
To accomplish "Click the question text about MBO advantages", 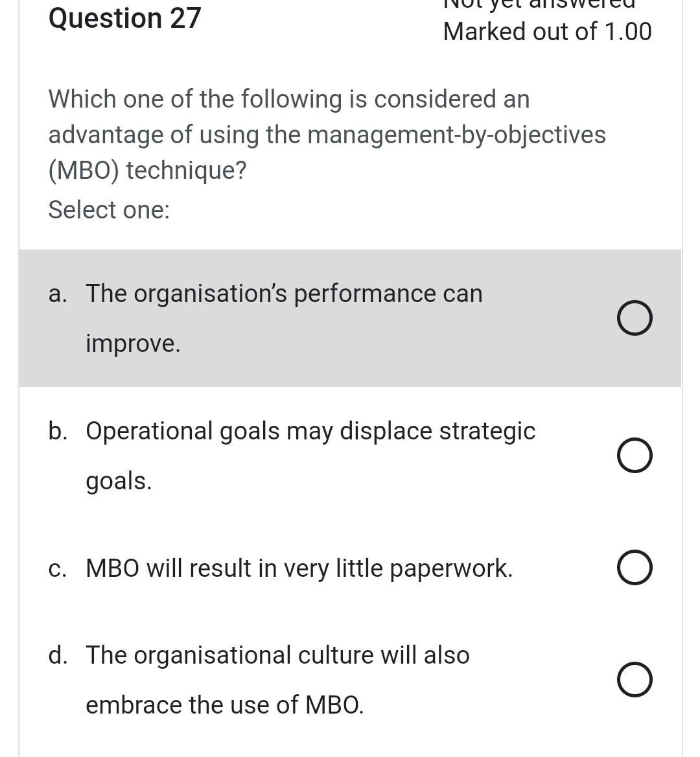I will 327,134.
